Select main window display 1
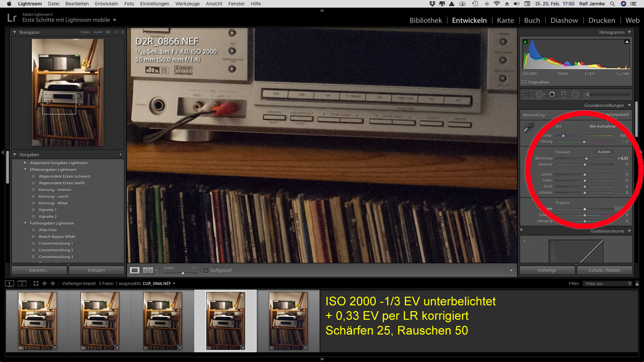This screenshot has width=644, height=362. pos(10,283)
